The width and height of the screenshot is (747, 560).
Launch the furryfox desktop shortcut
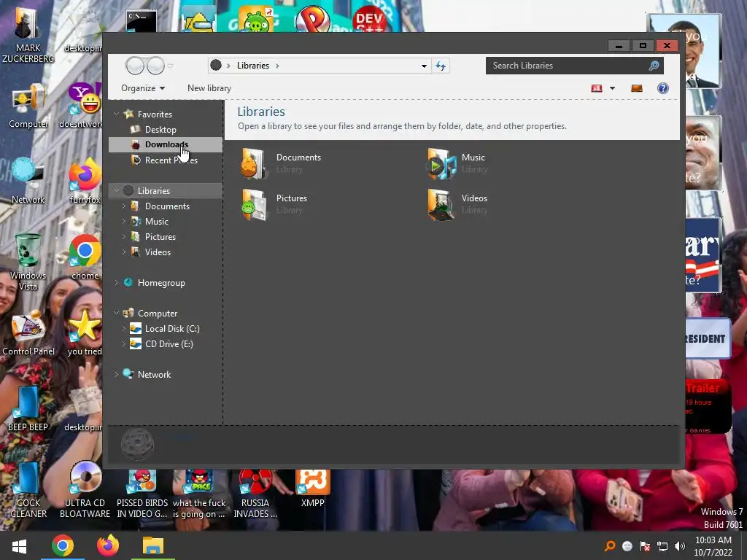(x=85, y=181)
